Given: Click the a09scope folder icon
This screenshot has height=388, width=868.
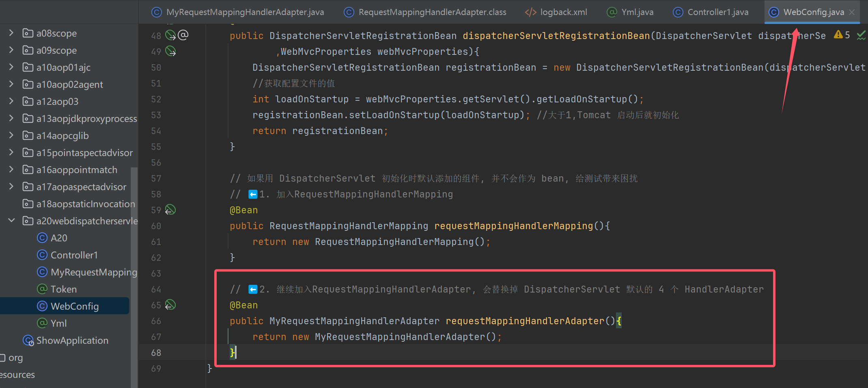Looking at the screenshot, I should 28,50.
